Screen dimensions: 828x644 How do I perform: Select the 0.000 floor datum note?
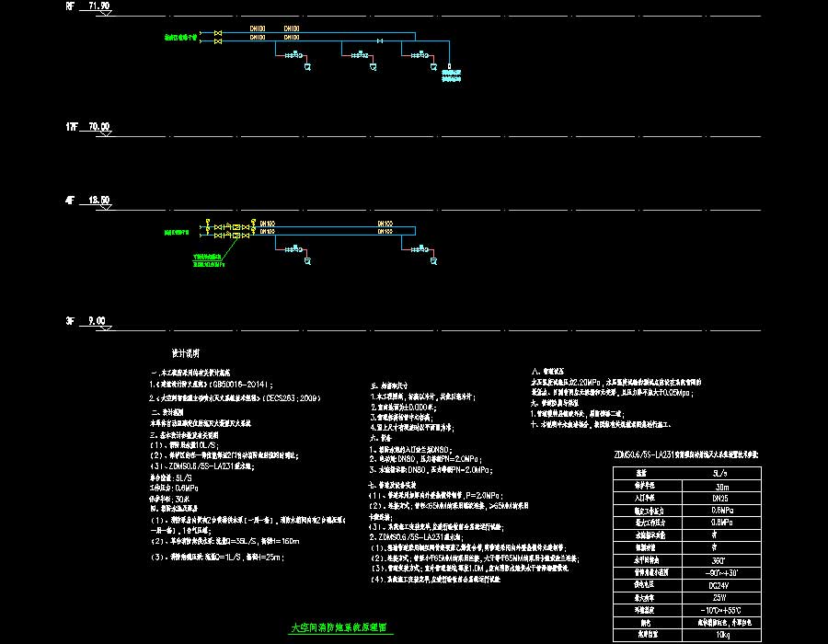(x=404, y=408)
